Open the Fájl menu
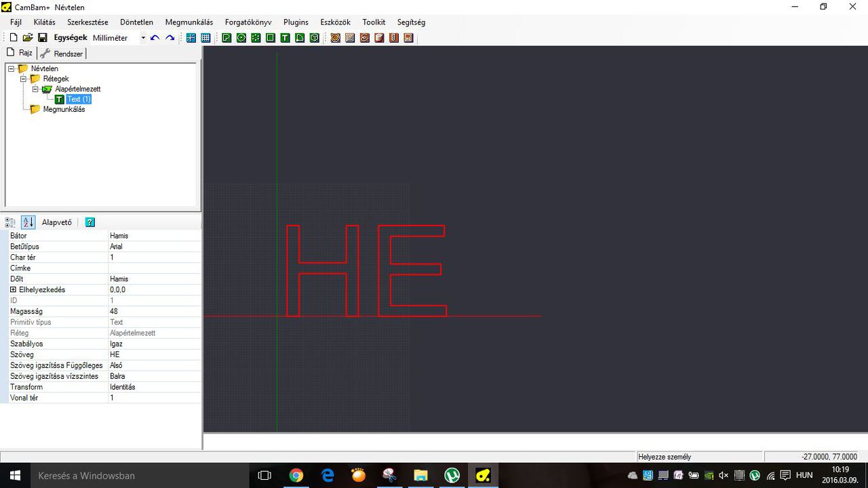Screen dimensions: 868x488 click(16, 22)
